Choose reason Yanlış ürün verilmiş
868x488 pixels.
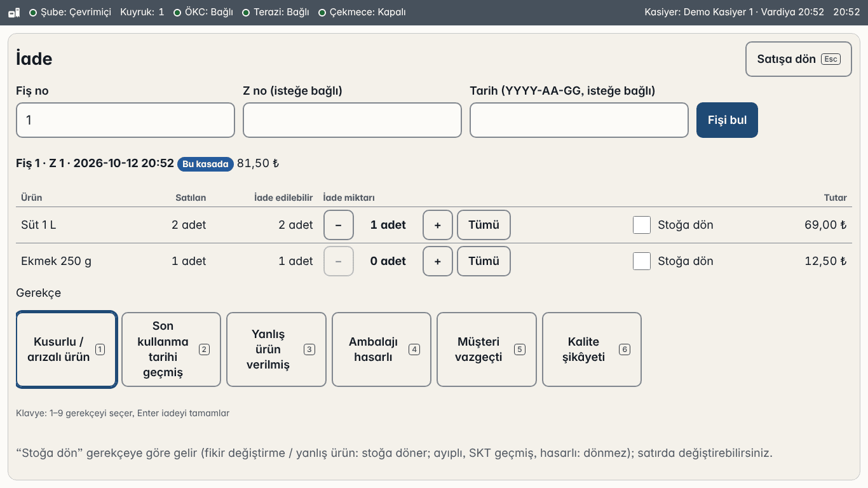[276, 349]
